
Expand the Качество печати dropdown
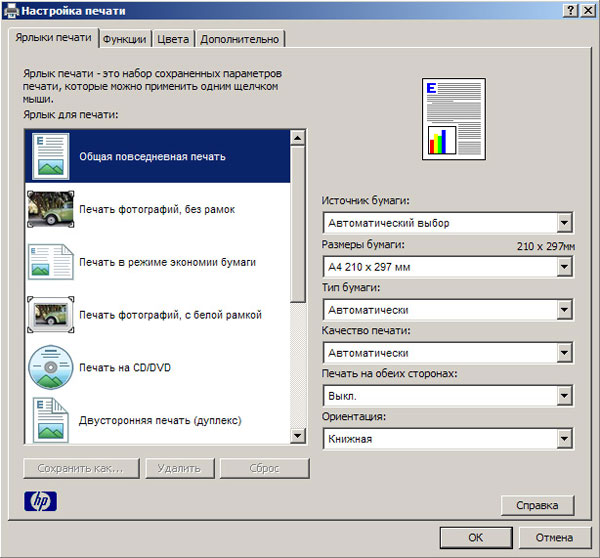pos(448,352)
